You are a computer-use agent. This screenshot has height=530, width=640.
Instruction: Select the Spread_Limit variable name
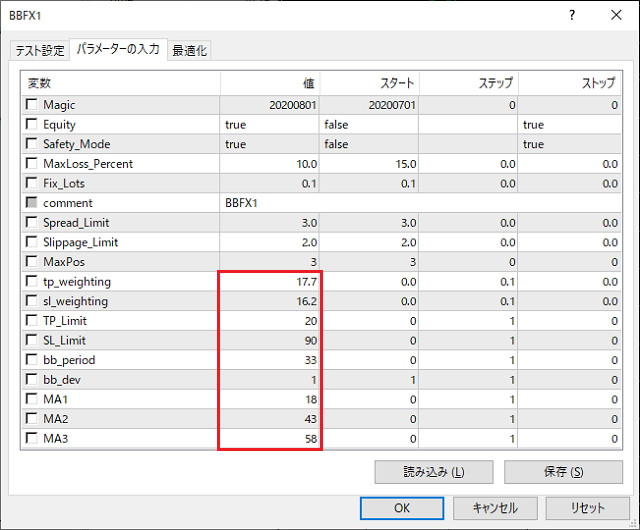click(76, 223)
